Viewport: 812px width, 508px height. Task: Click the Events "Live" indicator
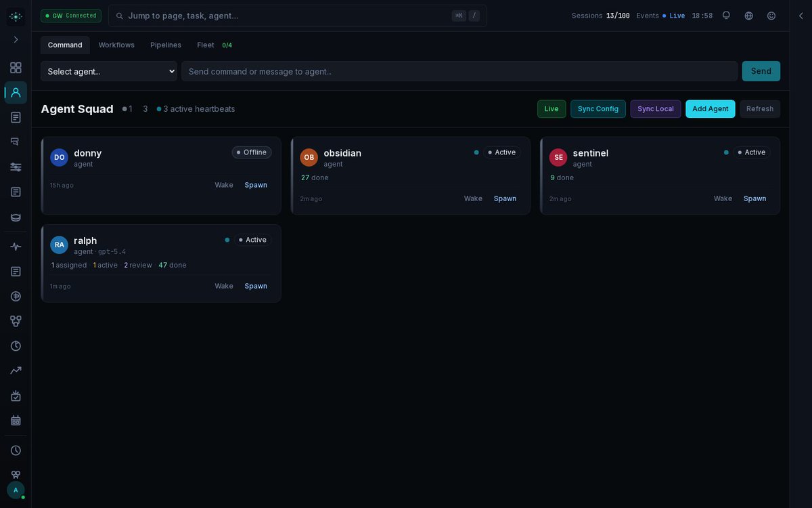[674, 16]
